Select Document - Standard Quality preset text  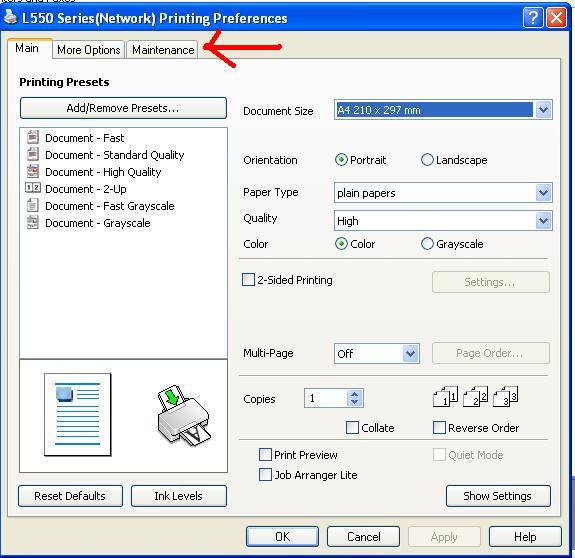click(x=115, y=155)
